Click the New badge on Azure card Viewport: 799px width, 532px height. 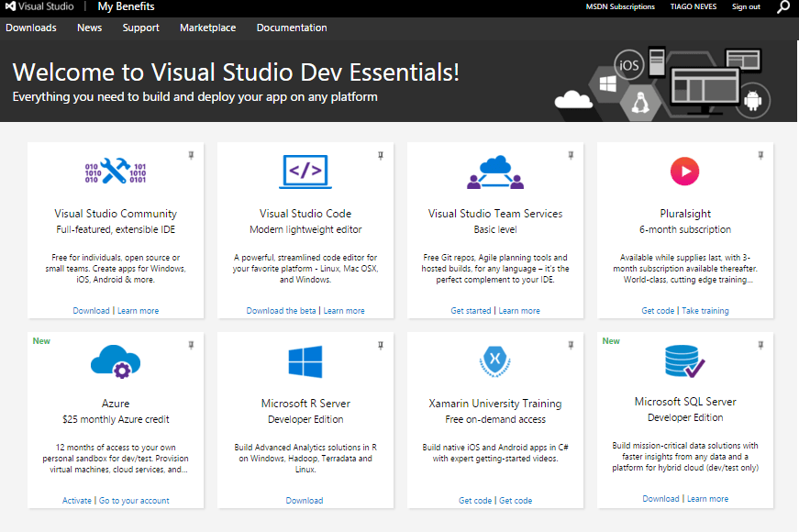point(41,341)
